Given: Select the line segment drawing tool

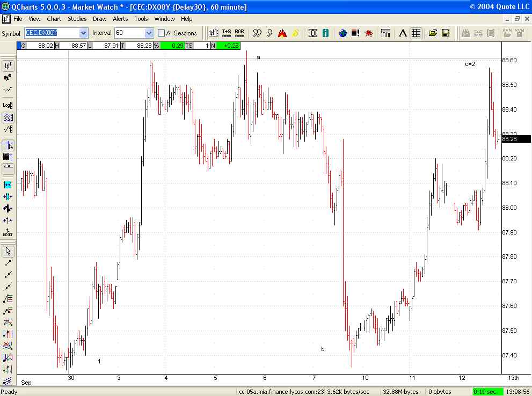Looking at the screenshot, I should tap(8, 263).
